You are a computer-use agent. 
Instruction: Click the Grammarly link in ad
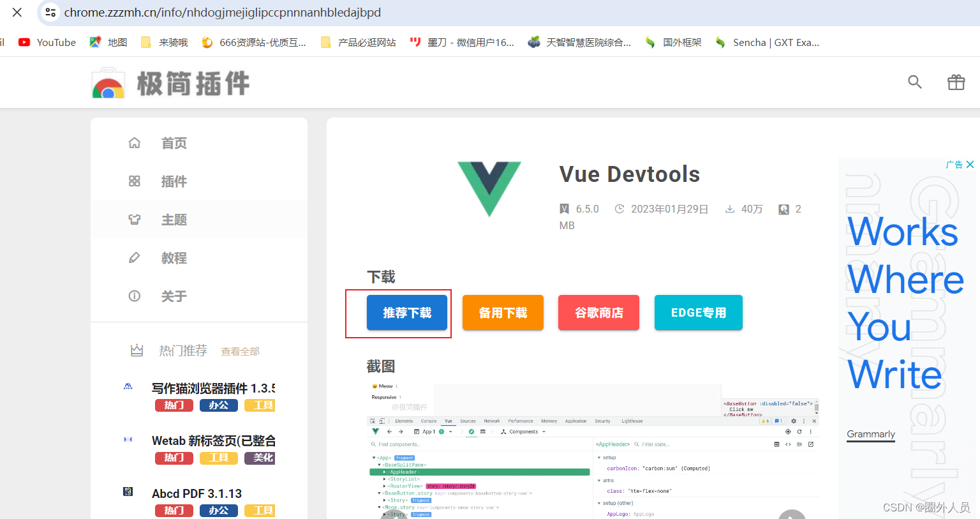click(871, 434)
